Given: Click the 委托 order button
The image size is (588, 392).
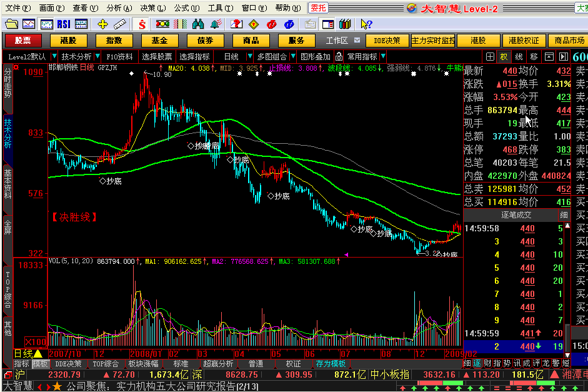Looking at the screenshot, I should click(318, 8).
